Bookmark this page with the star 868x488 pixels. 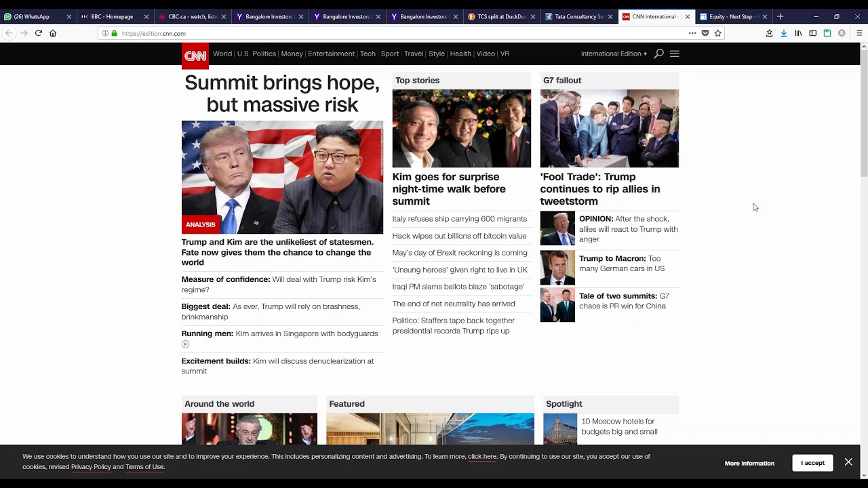point(718,33)
